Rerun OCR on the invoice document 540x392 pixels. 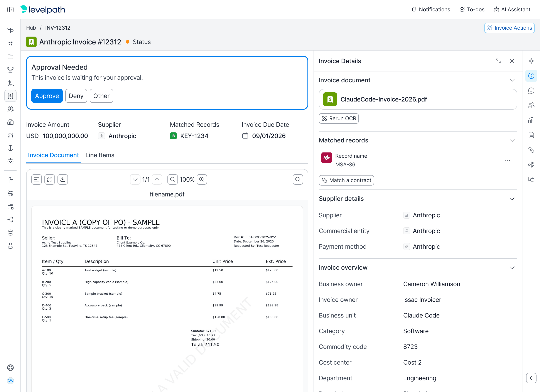(339, 118)
